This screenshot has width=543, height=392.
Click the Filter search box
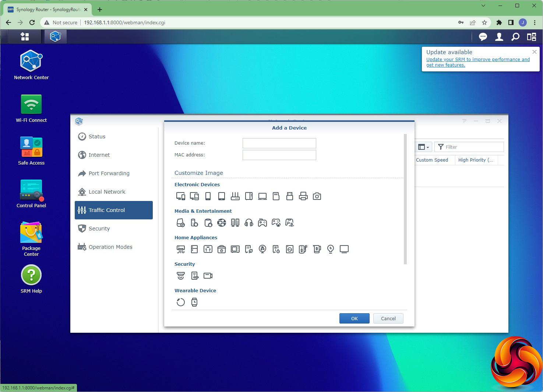pyautogui.click(x=469, y=147)
